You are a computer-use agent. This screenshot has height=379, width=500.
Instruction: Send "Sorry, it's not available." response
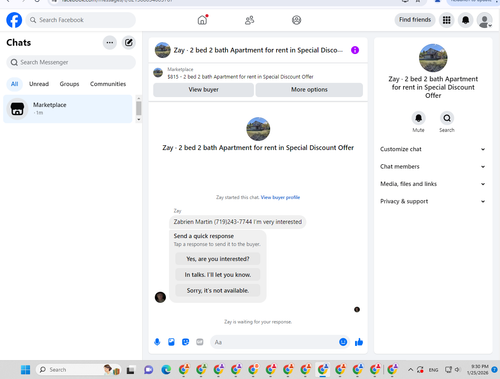(218, 290)
